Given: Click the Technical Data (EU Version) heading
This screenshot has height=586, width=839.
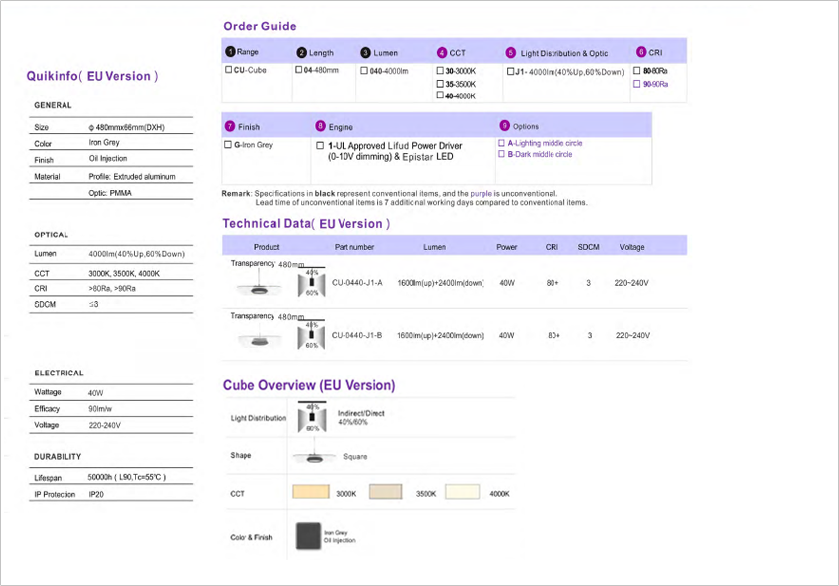Looking at the screenshot, I should [305, 223].
